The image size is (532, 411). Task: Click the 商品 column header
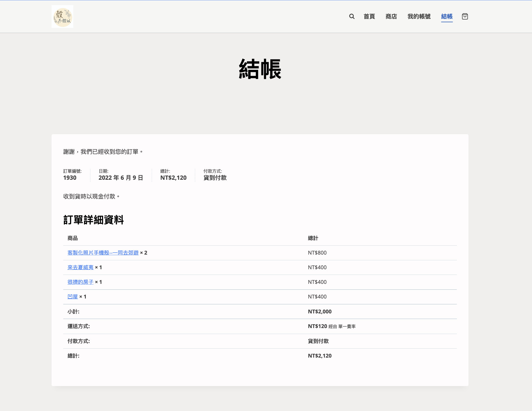(72, 238)
